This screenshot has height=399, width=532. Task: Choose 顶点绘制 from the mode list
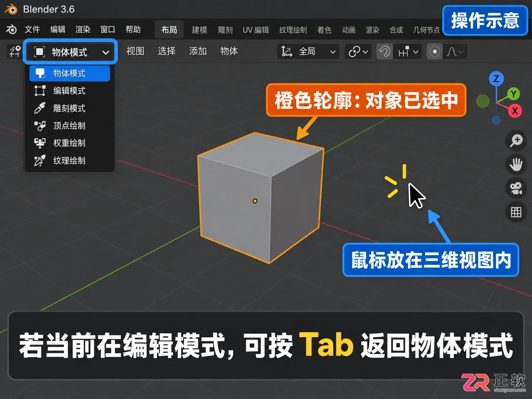(x=70, y=126)
